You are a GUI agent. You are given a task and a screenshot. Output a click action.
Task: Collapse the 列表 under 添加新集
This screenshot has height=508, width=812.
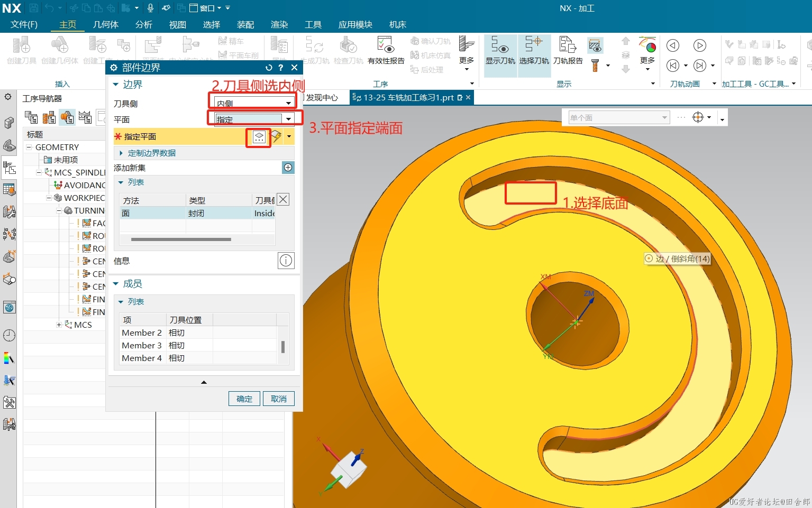click(x=121, y=182)
